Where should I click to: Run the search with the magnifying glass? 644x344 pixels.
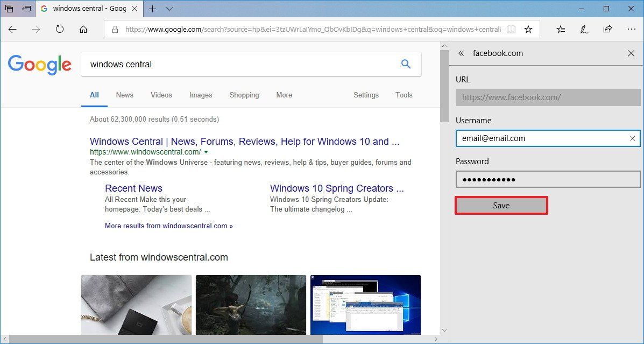[406, 64]
